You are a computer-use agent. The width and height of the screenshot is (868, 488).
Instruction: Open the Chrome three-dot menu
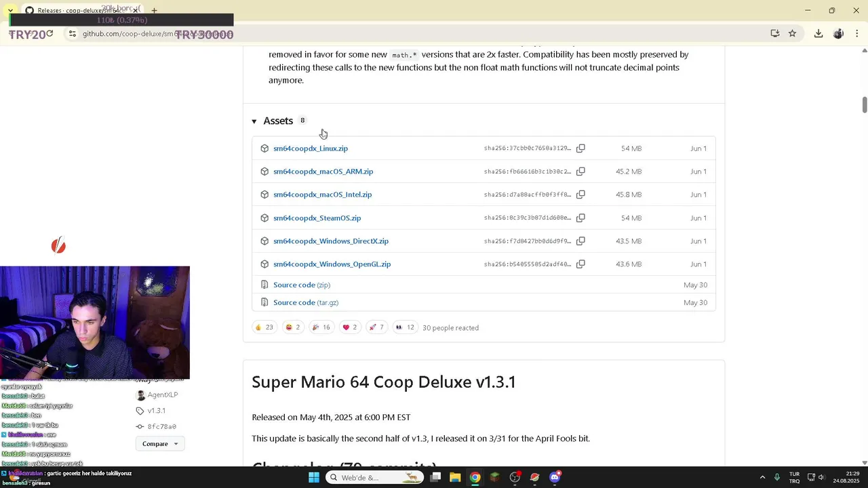click(x=858, y=33)
